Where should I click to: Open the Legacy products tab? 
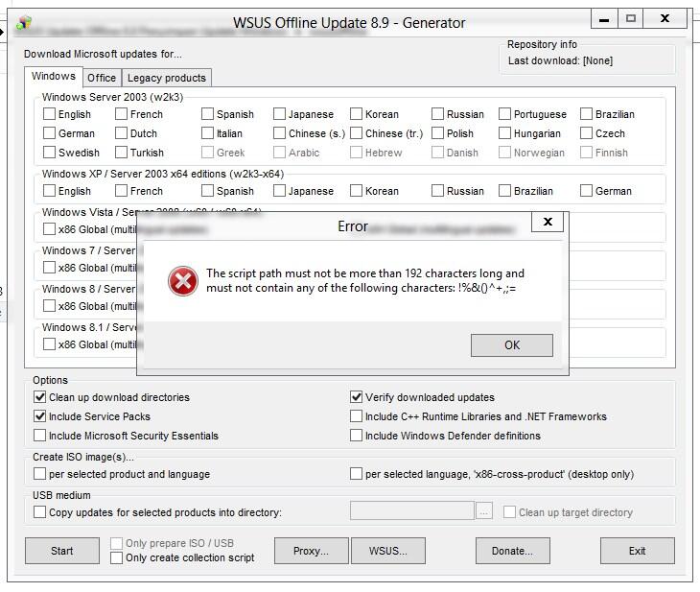[167, 78]
